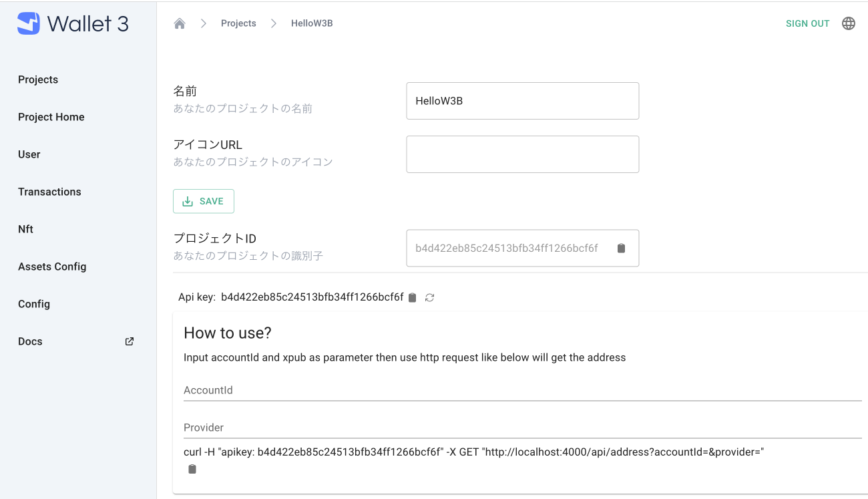This screenshot has height=499, width=868.
Task: Open Assets Config menu item
Action: (x=52, y=267)
